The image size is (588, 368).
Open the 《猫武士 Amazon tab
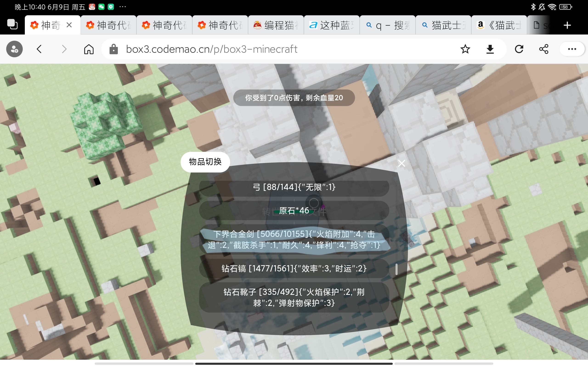coord(499,25)
